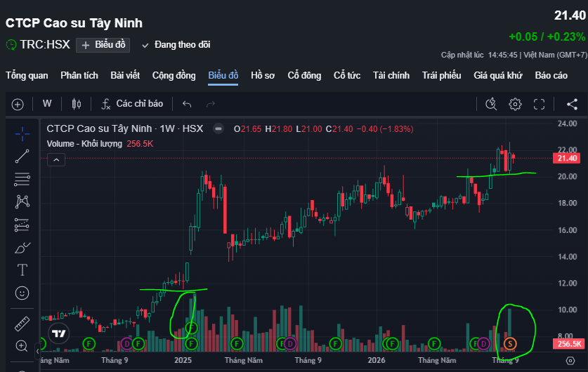
Task: Collapse the indicator legend arrow
Action: (56, 160)
